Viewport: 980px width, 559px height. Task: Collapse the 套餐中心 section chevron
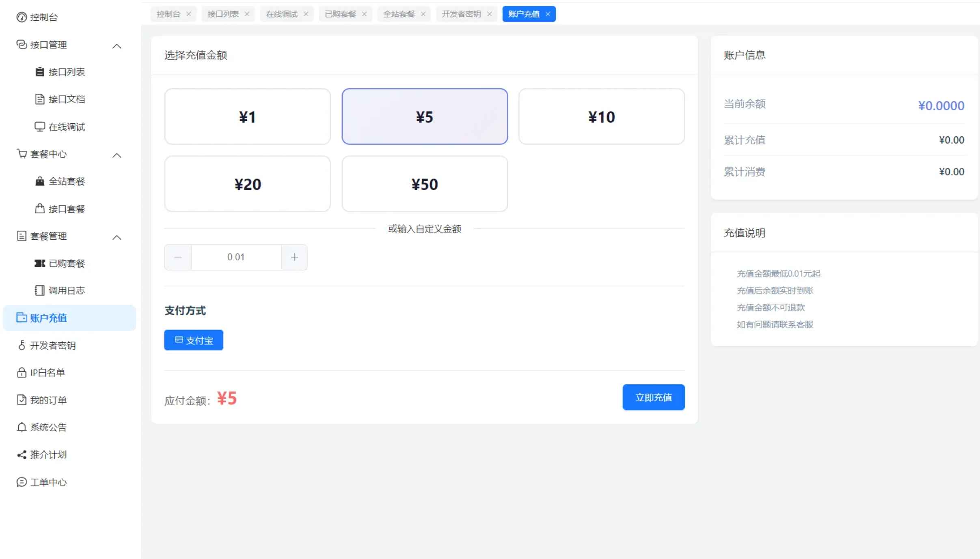coord(117,155)
